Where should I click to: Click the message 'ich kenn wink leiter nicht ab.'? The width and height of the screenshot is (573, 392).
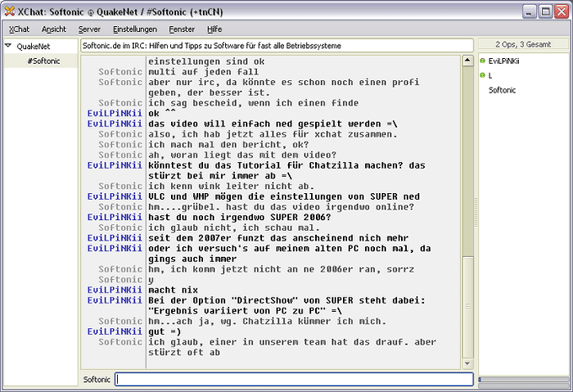tap(231, 186)
